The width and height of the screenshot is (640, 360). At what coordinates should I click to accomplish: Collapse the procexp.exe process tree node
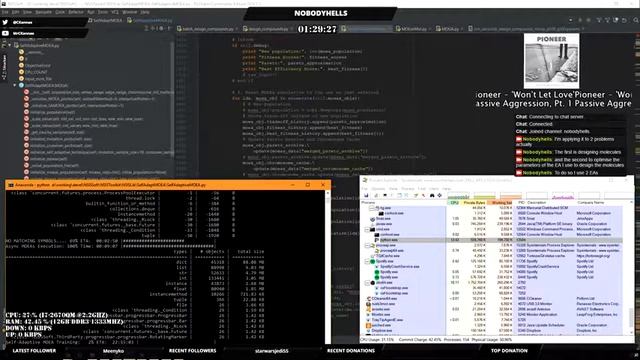[x=367, y=245]
